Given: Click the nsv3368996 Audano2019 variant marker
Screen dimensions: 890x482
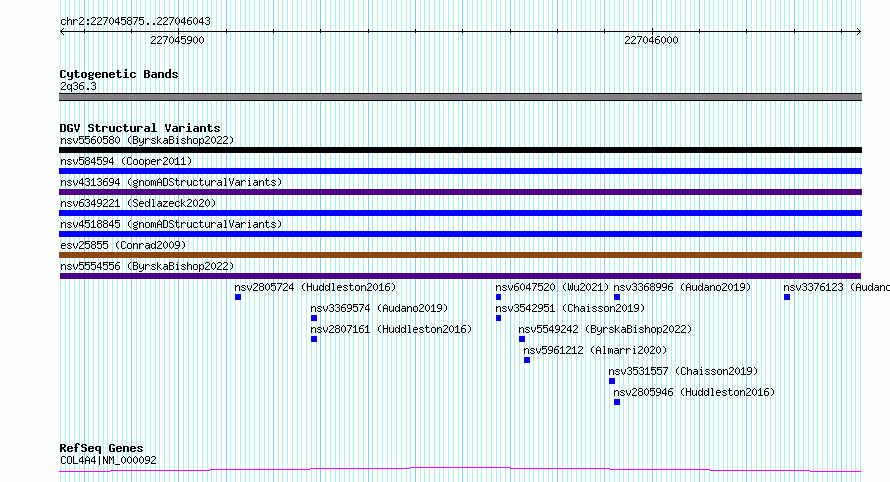Looking at the screenshot, I should tap(617, 297).
